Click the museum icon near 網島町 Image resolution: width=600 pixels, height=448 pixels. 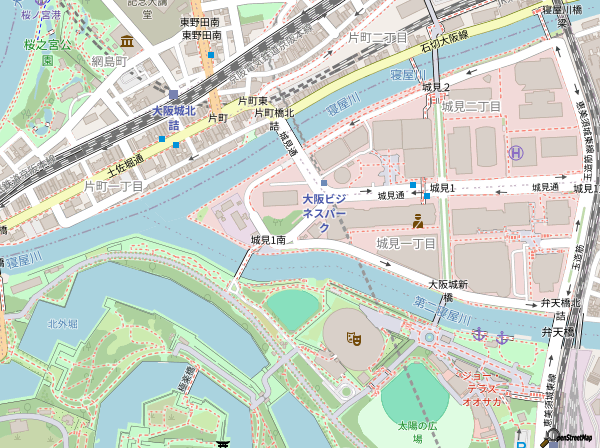pyautogui.click(x=127, y=41)
